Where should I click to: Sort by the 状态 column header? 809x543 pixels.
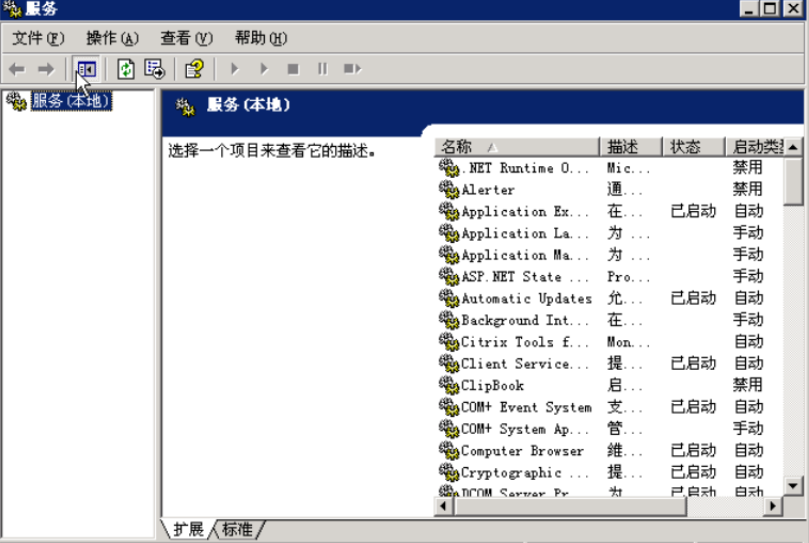[x=694, y=147]
